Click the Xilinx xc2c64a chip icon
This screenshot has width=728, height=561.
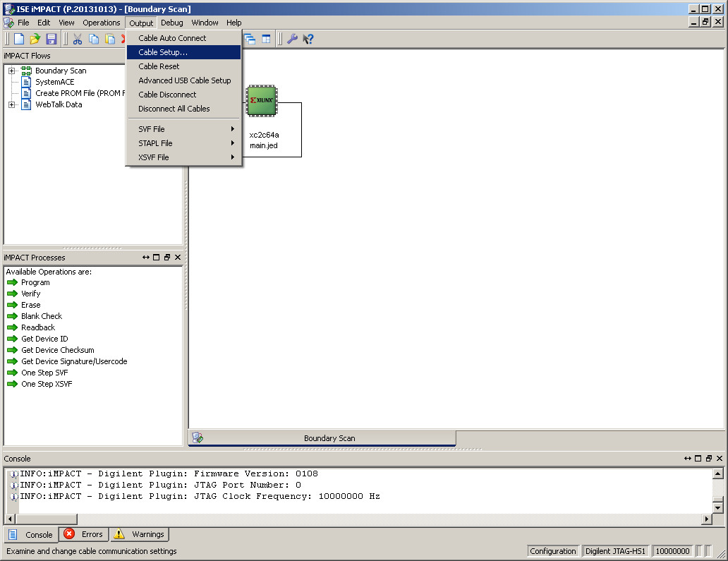click(262, 100)
